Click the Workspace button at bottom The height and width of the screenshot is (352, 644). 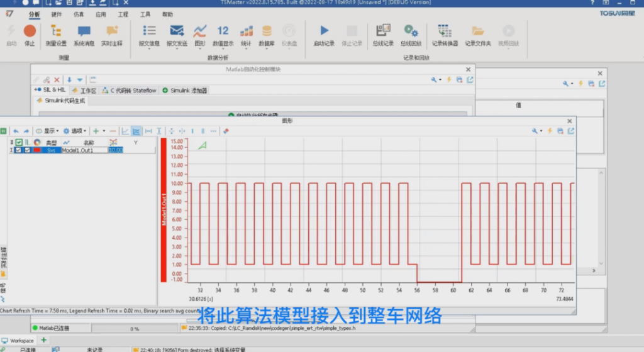(18, 340)
